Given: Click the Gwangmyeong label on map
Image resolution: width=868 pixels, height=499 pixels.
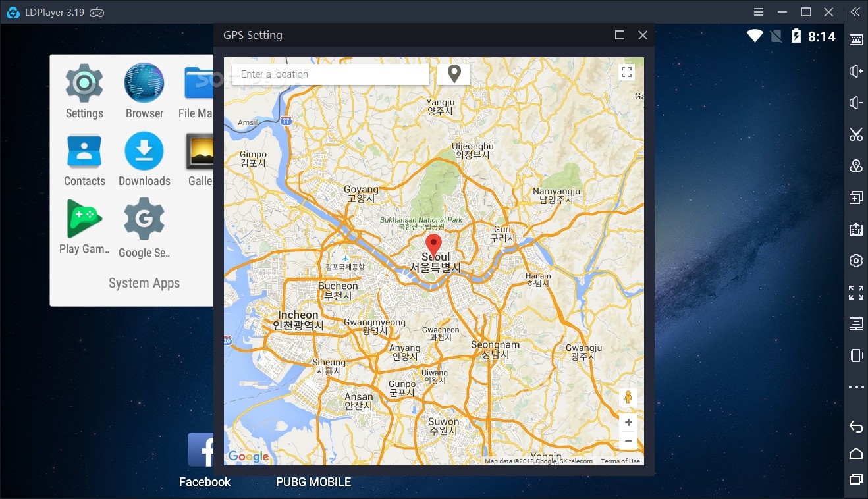Looking at the screenshot, I should pyautogui.click(x=375, y=327).
